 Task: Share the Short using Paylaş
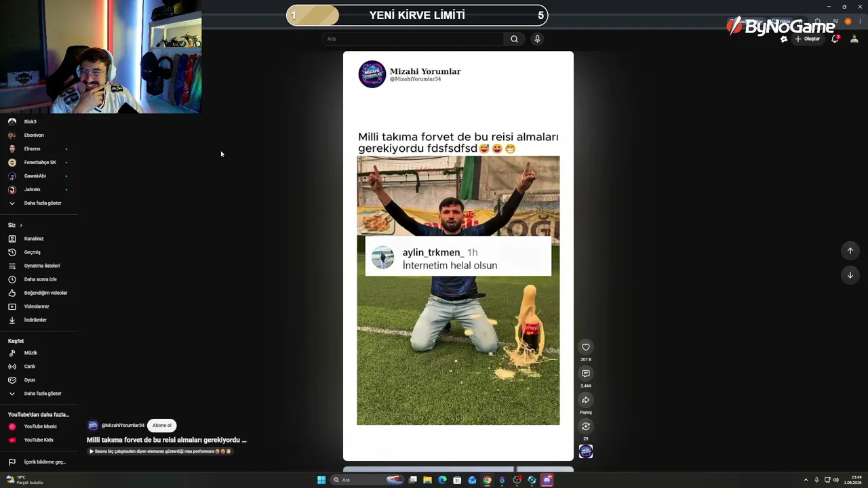(586, 400)
